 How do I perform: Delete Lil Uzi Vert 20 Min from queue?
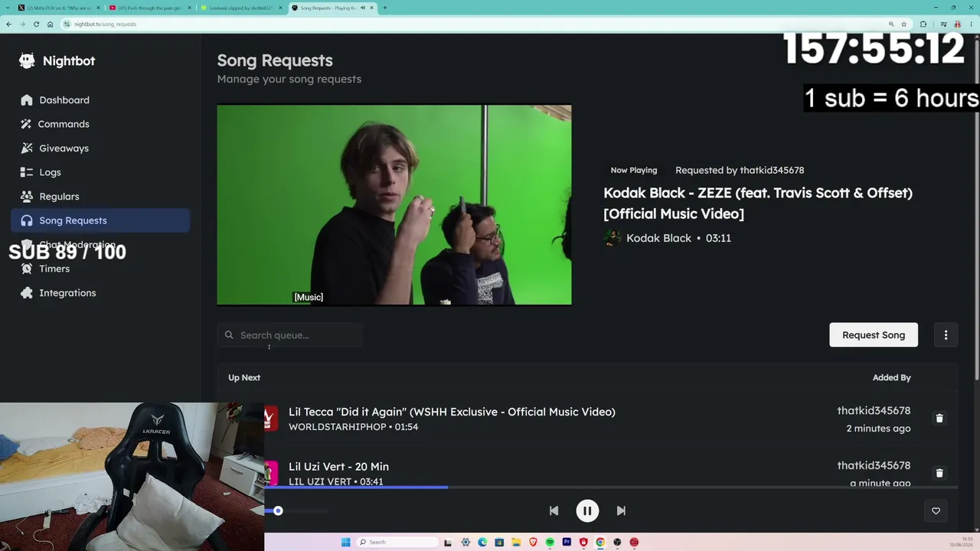pyautogui.click(x=939, y=473)
